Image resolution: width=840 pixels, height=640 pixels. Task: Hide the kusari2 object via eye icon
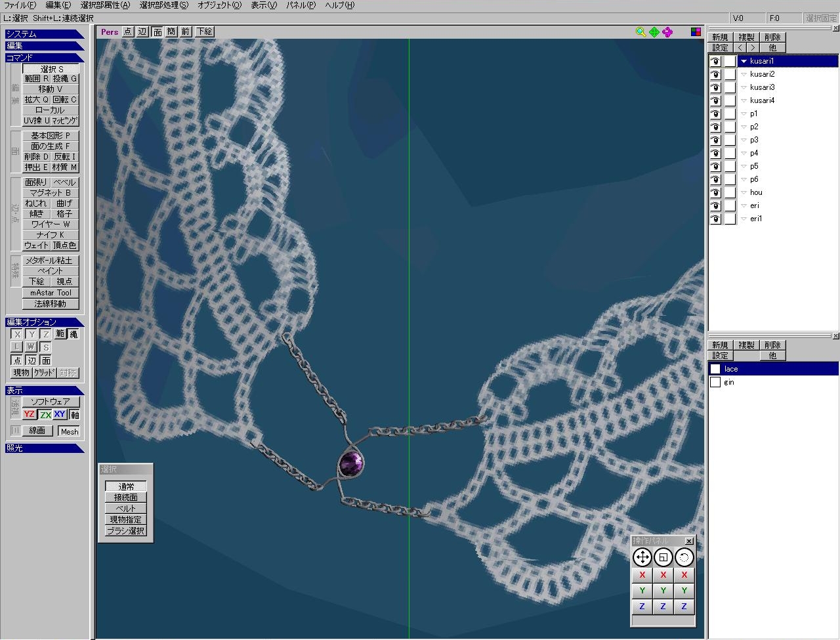point(715,75)
